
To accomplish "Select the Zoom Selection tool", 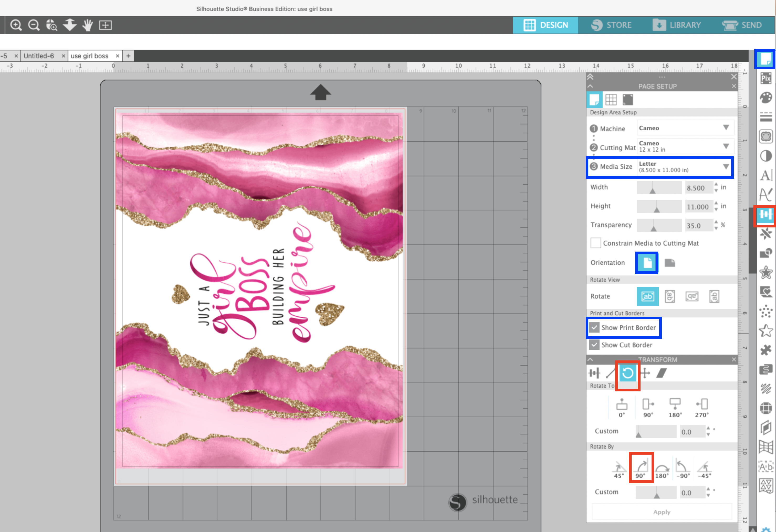I will coord(51,25).
